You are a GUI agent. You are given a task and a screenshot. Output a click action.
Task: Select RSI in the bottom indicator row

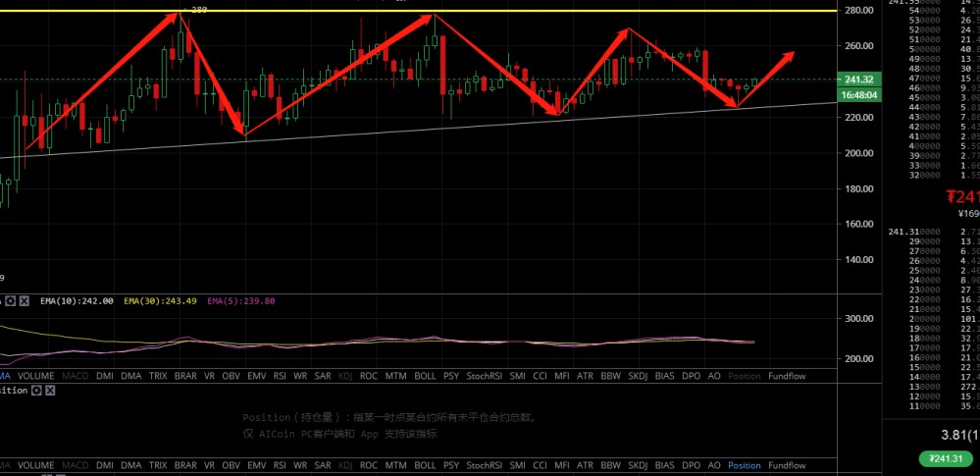coord(280,465)
